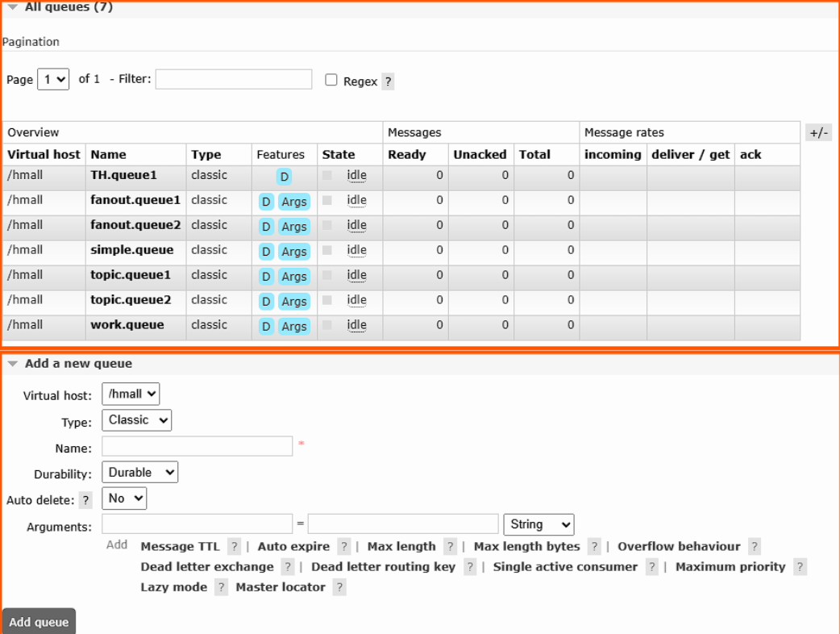Enable the Regex filter checkbox

pyautogui.click(x=331, y=80)
